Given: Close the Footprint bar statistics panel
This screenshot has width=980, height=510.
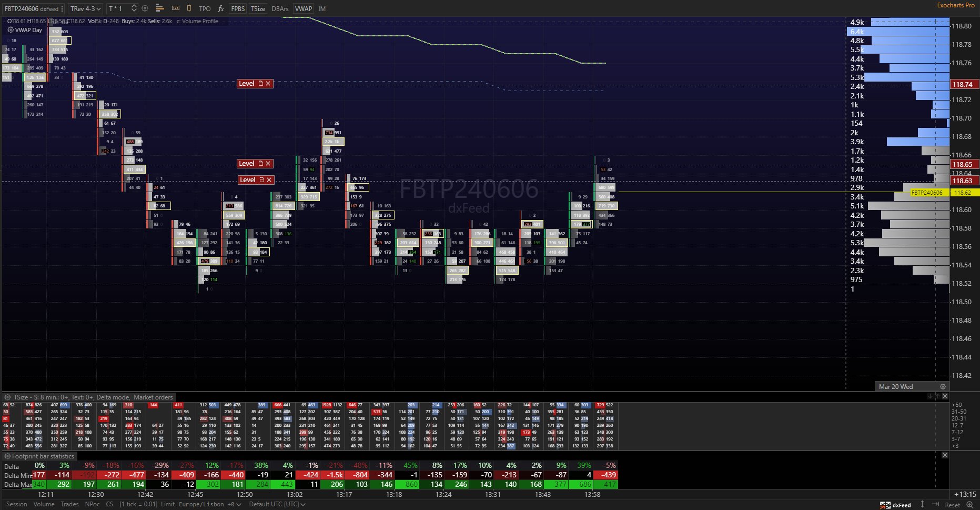Looking at the screenshot, I should (945, 455).
